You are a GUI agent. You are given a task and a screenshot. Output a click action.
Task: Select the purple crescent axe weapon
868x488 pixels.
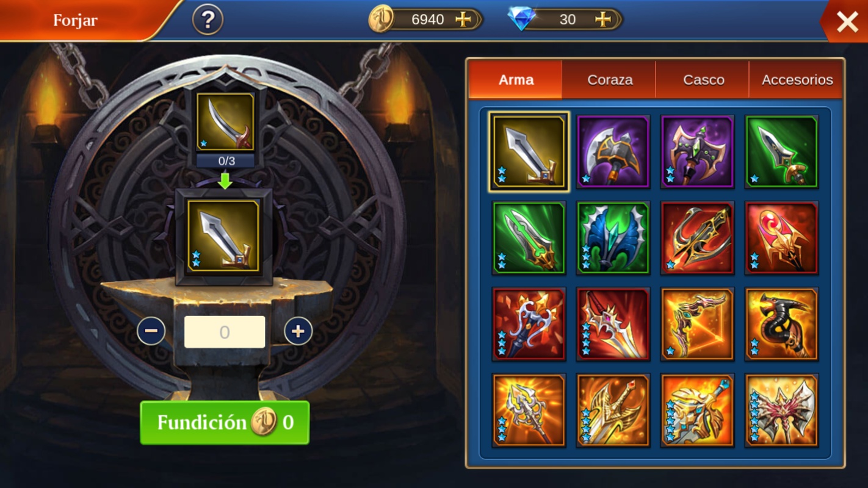coord(613,152)
